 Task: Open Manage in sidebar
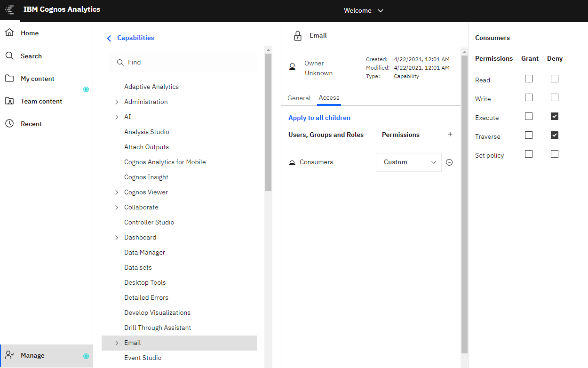pyautogui.click(x=47, y=356)
